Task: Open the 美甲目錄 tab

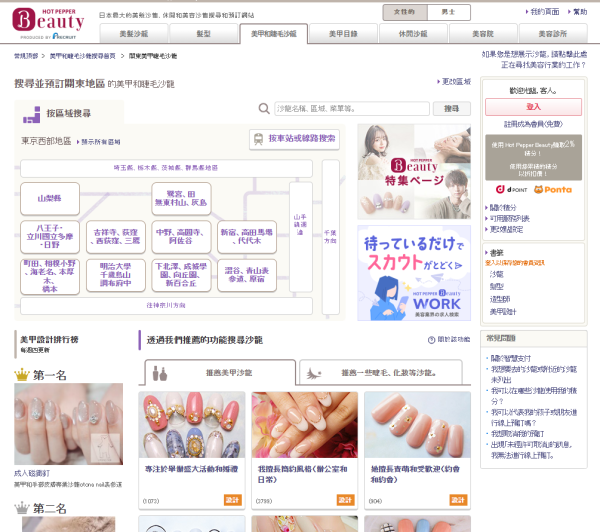Action: pyautogui.click(x=343, y=34)
